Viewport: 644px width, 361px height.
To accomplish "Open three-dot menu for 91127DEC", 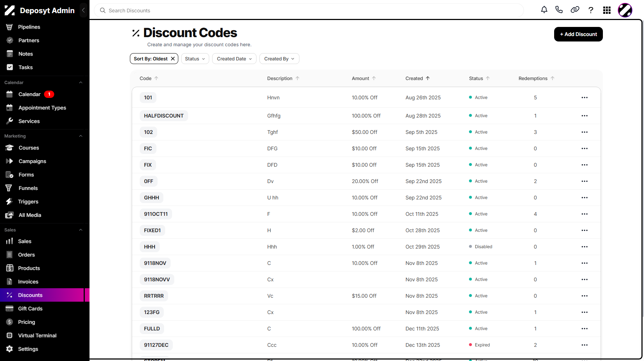I will pyautogui.click(x=584, y=345).
